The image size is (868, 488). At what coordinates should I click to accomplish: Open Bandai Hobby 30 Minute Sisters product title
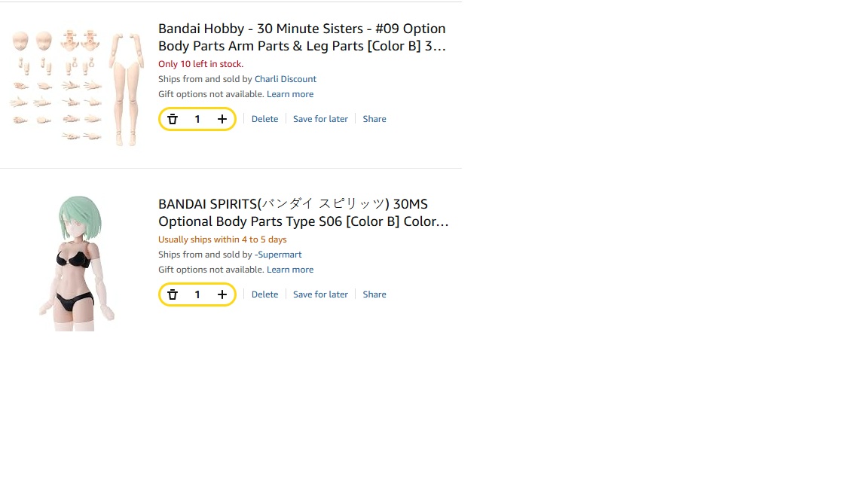pos(302,37)
